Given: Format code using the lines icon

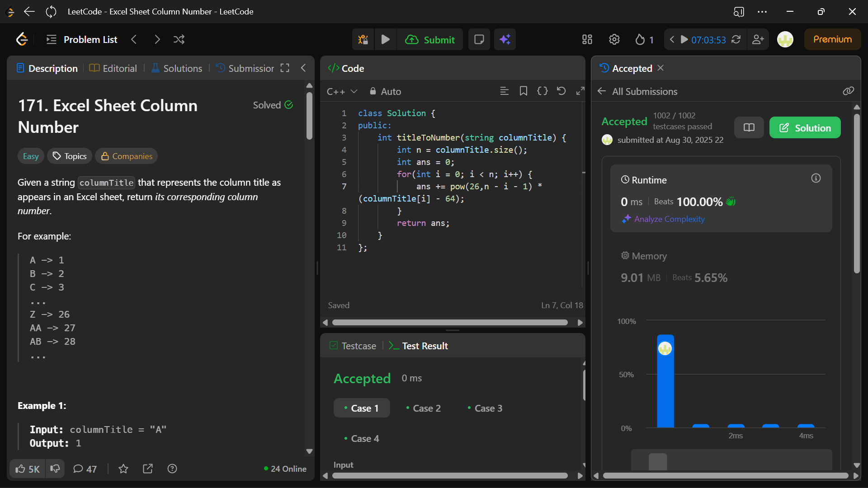Looking at the screenshot, I should [x=505, y=91].
